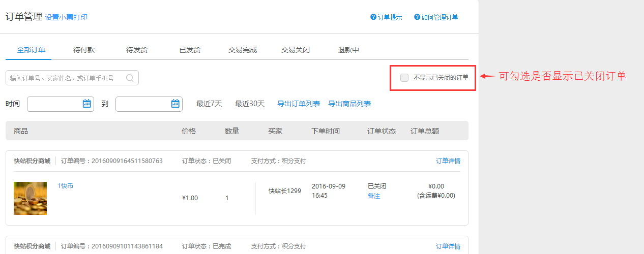Click the 设置小票打印 link
The width and height of the screenshot is (644, 254).
click(66, 17)
